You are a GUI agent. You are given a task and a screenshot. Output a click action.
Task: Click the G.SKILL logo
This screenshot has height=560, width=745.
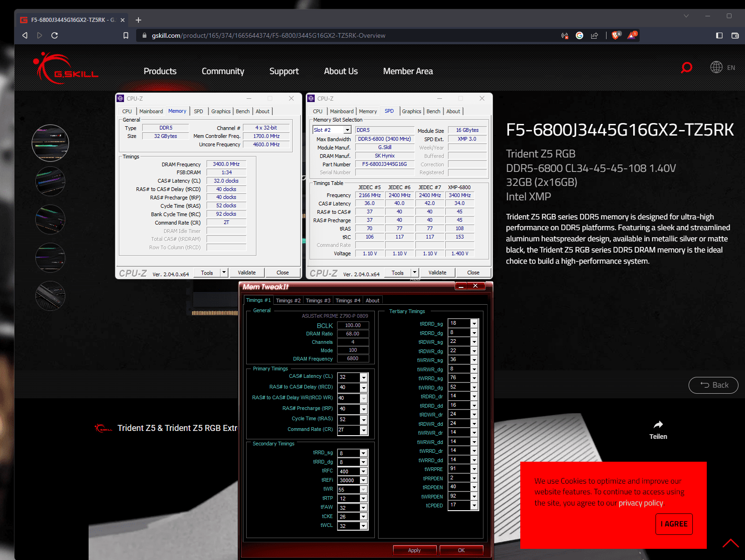(x=66, y=68)
